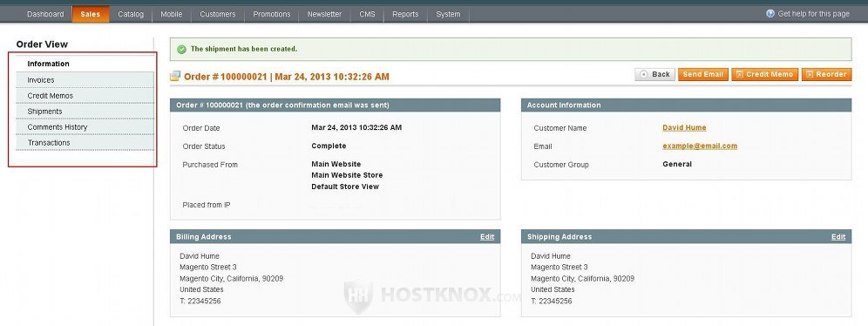Click 'Magento City, California, 90209' in Shipping Address
Image resolution: width=868 pixels, height=326 pixels.
[582, 279]
